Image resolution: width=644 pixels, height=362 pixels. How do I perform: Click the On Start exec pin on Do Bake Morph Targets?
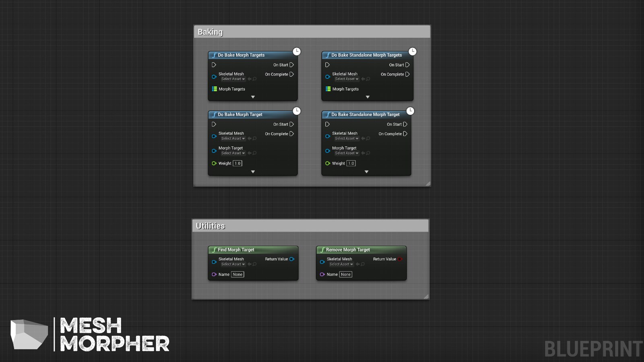[291, 64]
